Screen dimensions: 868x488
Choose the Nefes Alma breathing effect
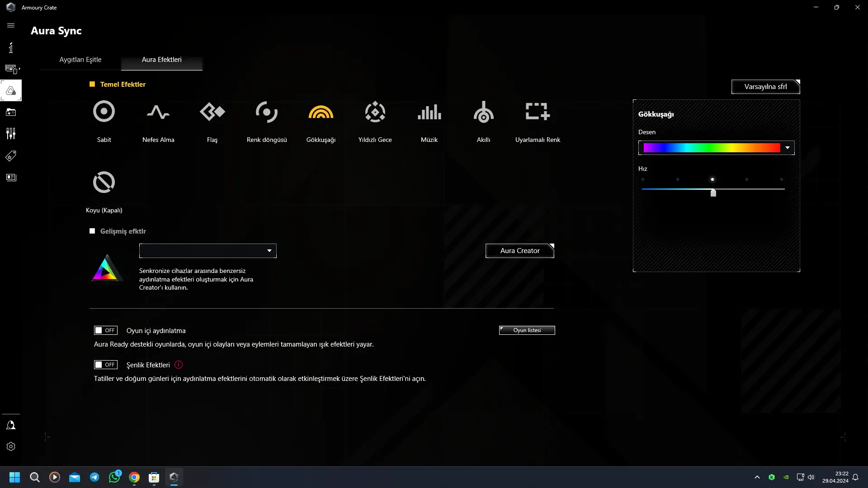click(158, 112)
